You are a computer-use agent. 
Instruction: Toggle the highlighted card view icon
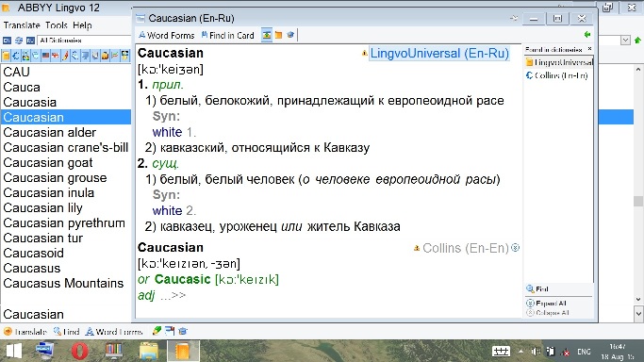click(x=267, y=35)
